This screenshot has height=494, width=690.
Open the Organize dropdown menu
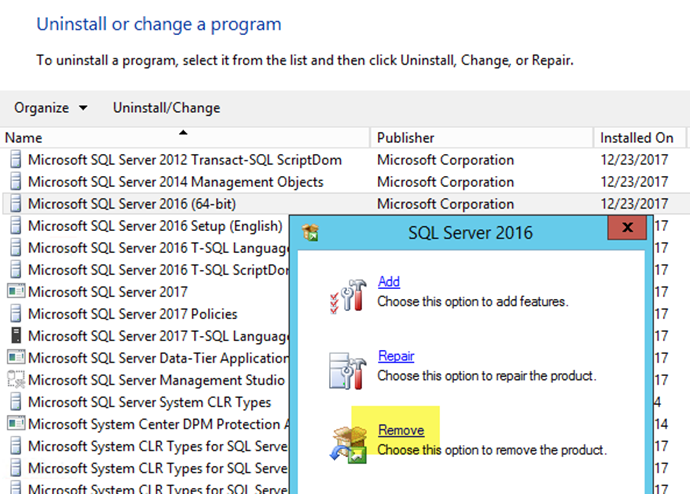tap(50, 108)
